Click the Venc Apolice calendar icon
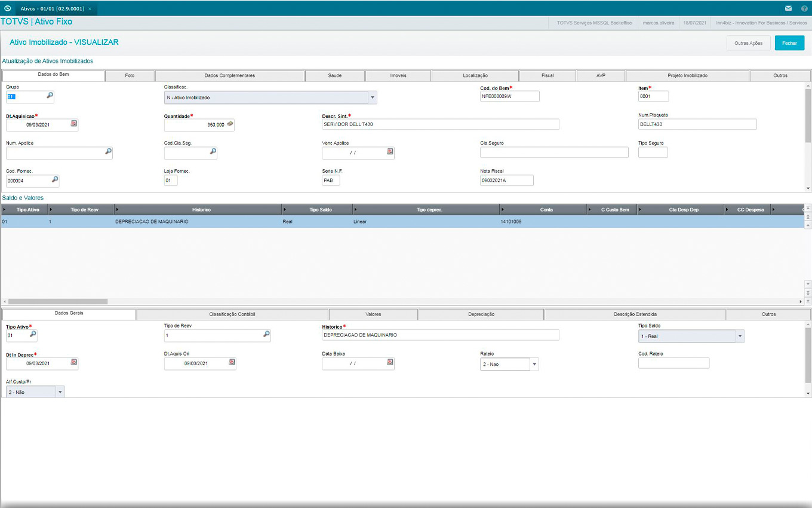812x508 pixels. [390, 152]
